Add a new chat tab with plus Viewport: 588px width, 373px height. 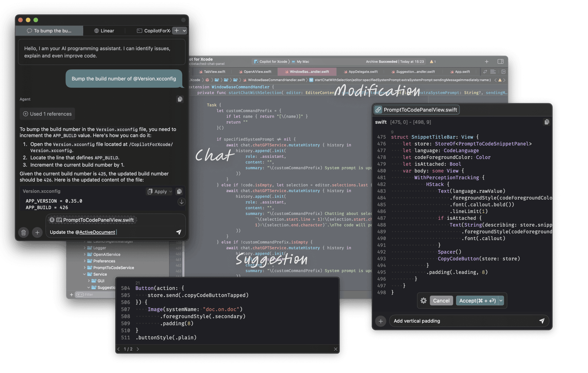177,30
